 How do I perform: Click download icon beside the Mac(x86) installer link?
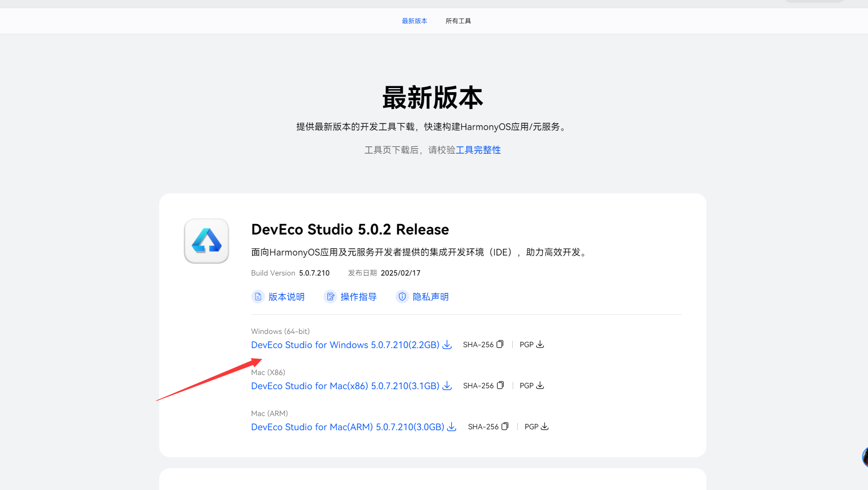click(x=447, y=386)
